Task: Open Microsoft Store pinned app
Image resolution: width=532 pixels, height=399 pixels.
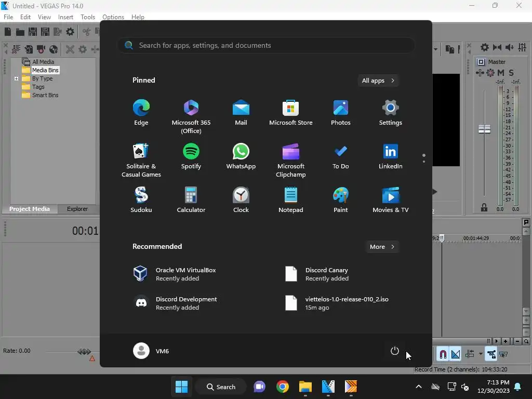Action: pos(291,113)
